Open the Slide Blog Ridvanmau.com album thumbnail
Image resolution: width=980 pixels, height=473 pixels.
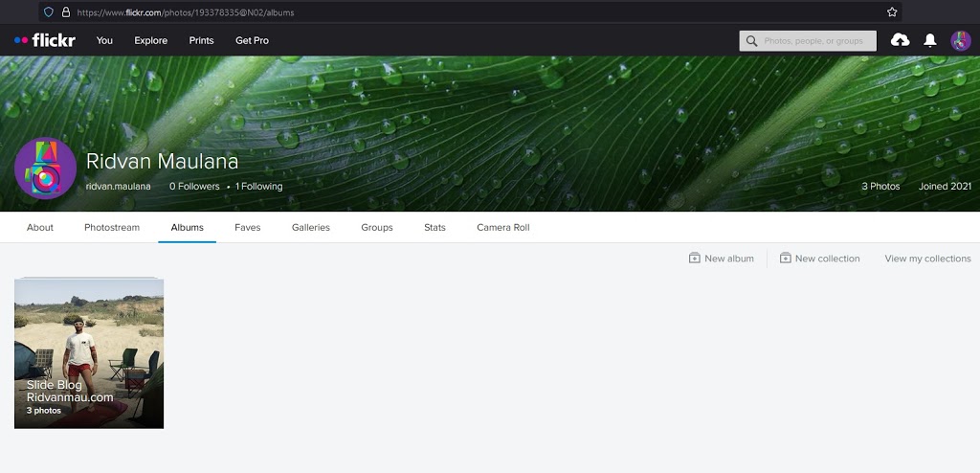(x=89, y=353)
